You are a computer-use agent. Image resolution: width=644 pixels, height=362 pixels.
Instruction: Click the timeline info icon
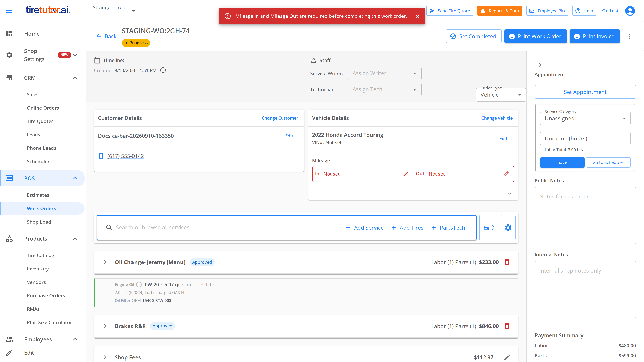[x=163, y=70]
